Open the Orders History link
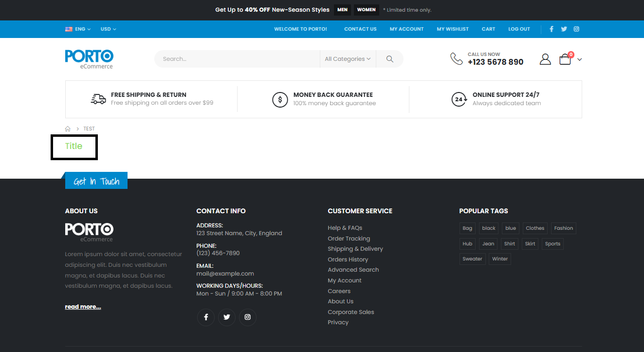This screenshot has width=644, height=352. [x=348, y=259]
